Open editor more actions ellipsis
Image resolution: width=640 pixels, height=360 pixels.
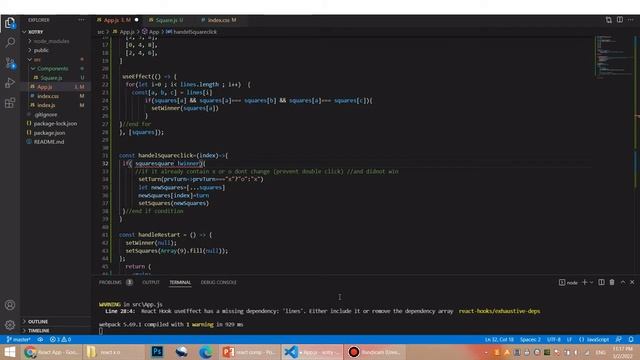click(x=631, y=20)
